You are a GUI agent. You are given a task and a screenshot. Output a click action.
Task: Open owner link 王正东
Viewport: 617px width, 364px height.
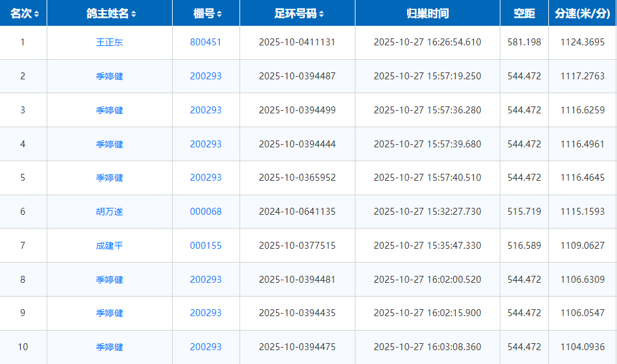point(110,42)
